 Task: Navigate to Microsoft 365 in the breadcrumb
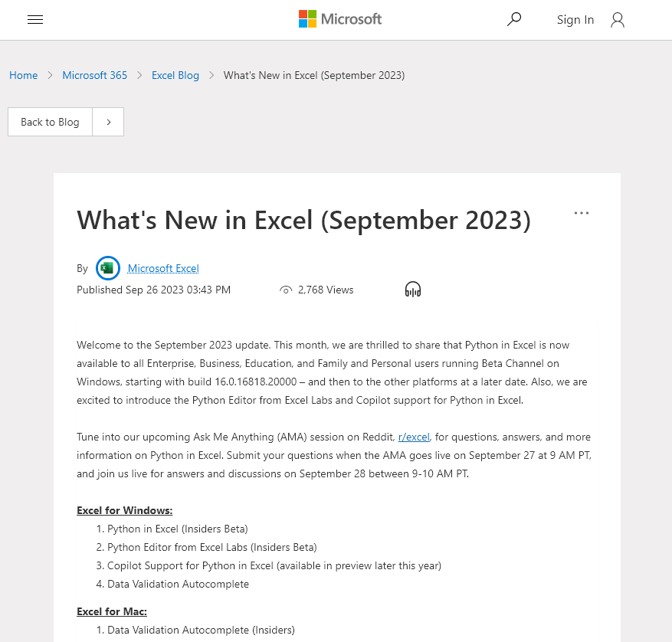coord(94,75)
